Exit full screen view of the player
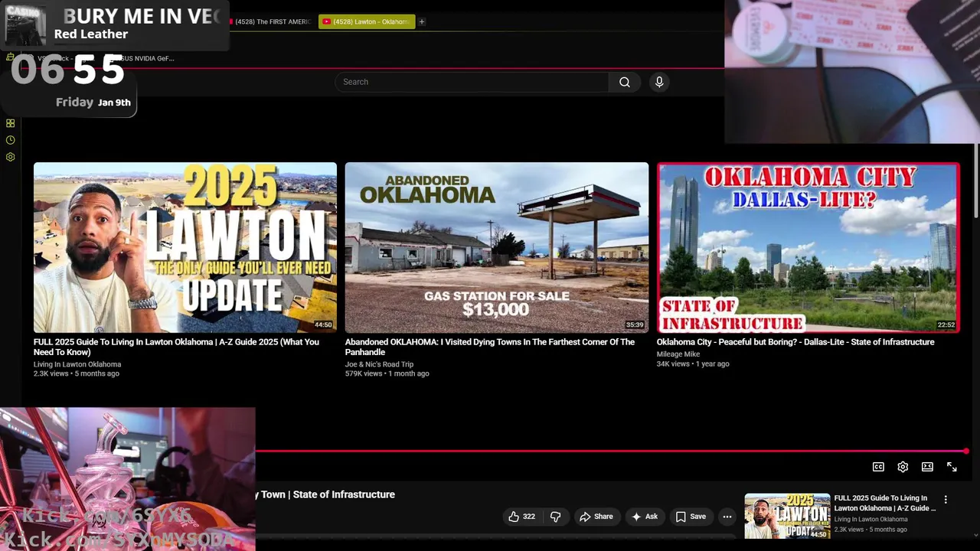 952,467
